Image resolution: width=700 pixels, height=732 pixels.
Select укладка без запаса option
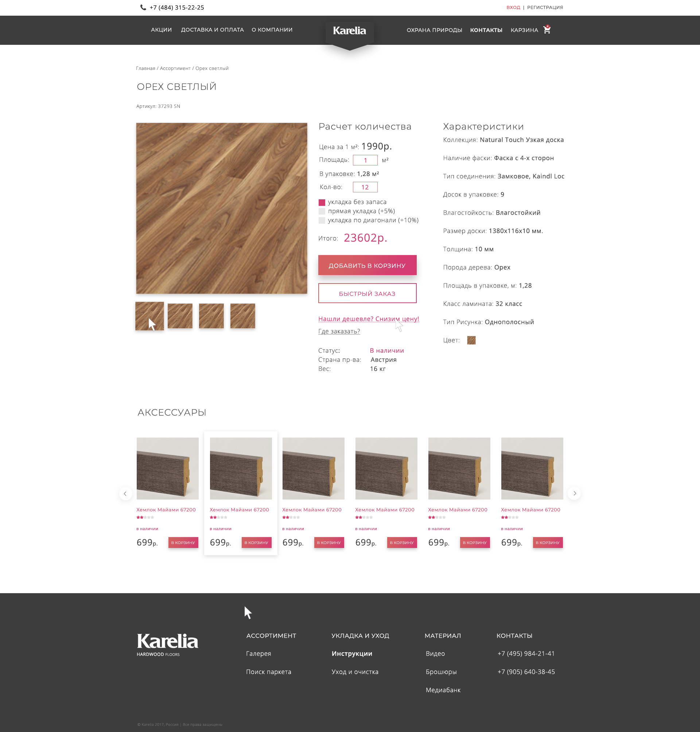322,203
